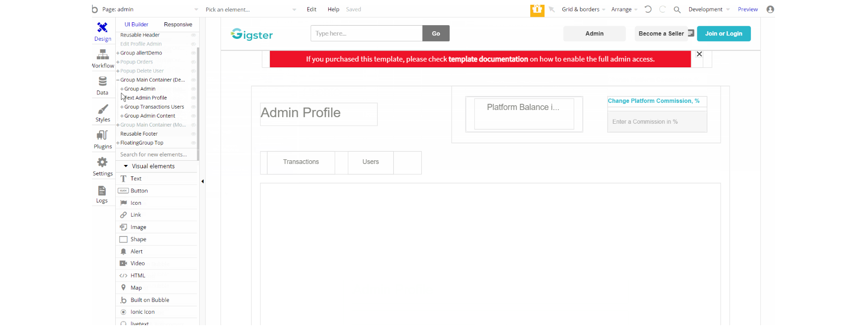Viewport: 868px width, 329px height.
Task: Open the Page: admin dropdown
Action: [x=150, y=9]
